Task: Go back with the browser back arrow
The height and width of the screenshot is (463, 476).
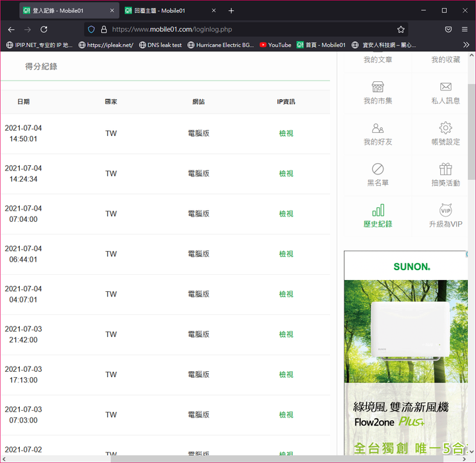Action: 11,30
